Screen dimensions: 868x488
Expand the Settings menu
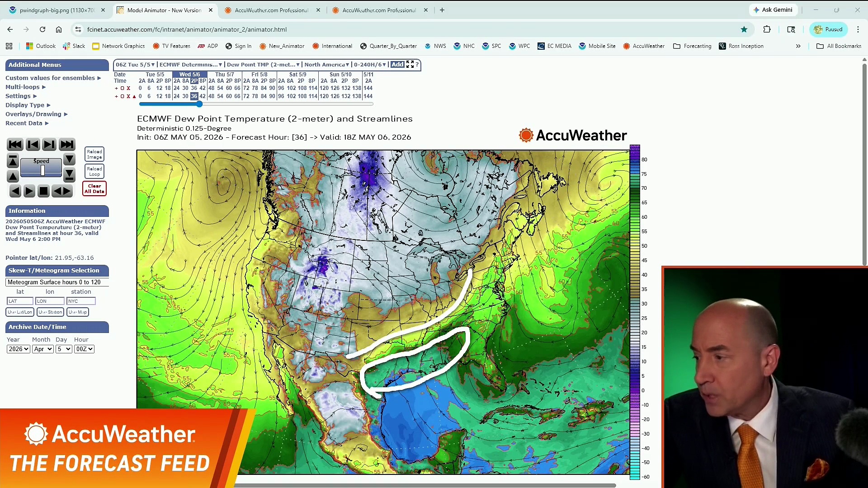click(21, 96)
